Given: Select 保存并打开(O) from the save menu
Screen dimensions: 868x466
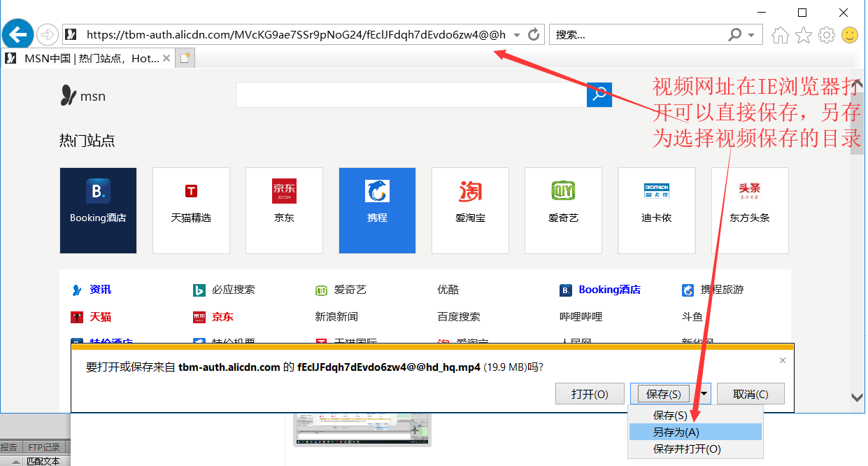Looking at the screenshot, I should click(x=687, y=449).
